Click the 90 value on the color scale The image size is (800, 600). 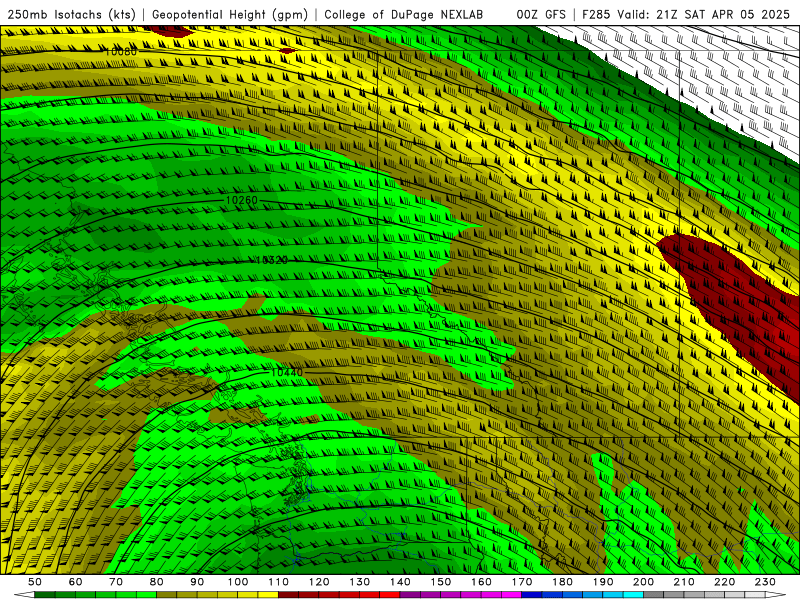[x=197, y=582]
